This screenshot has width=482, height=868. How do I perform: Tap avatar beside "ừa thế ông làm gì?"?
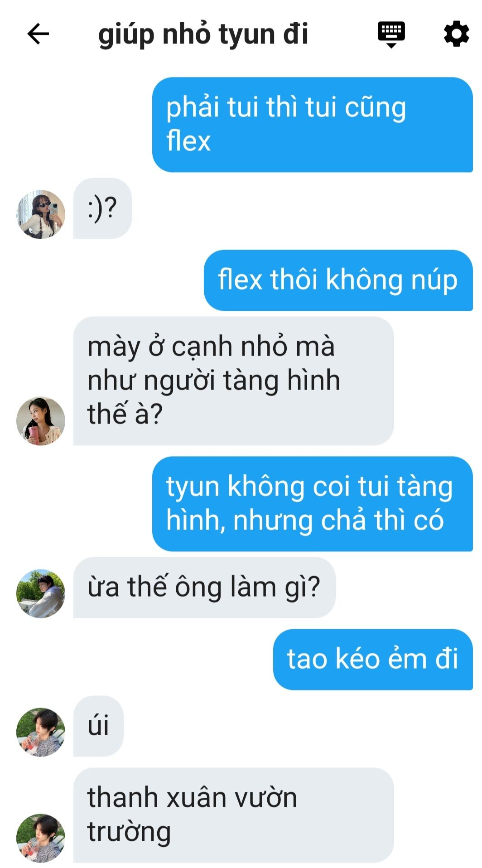tap(41, 593)
